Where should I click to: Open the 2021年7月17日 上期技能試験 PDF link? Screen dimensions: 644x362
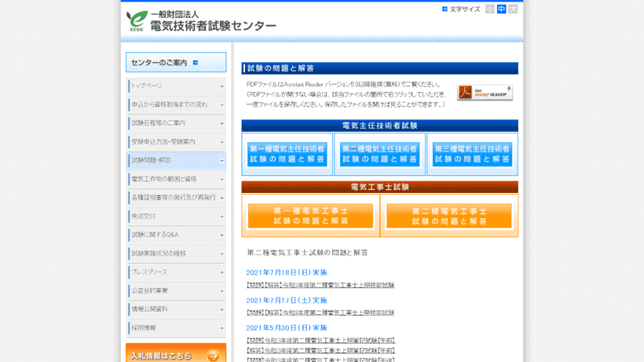tap(320, 313)
